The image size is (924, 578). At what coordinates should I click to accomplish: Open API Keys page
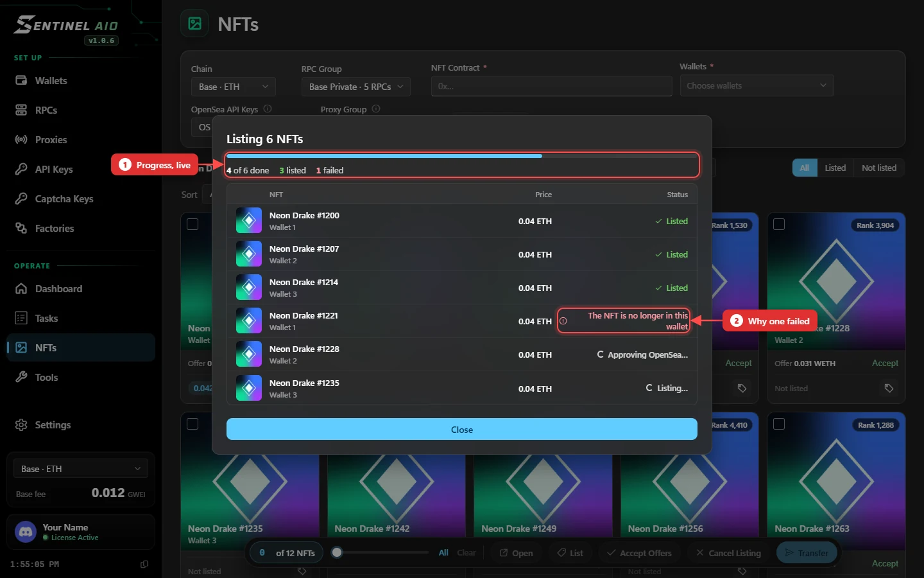click(x=81, y=170)
